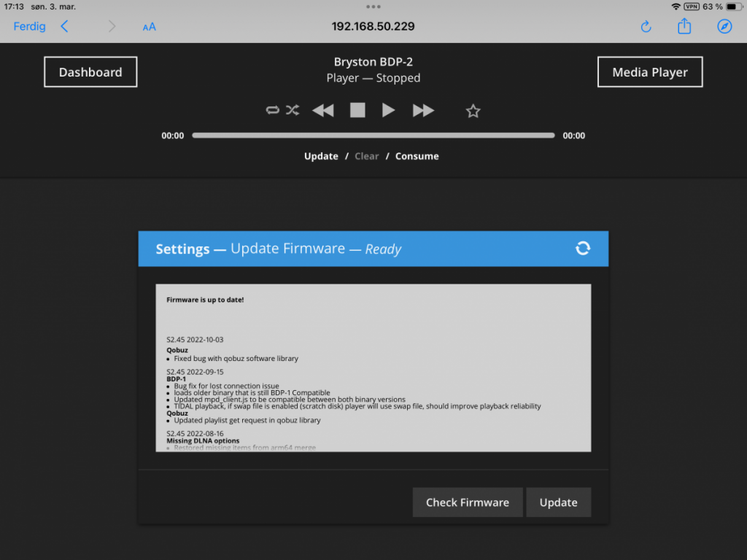Skip to next track with fast-forward icon

(423, 111)
